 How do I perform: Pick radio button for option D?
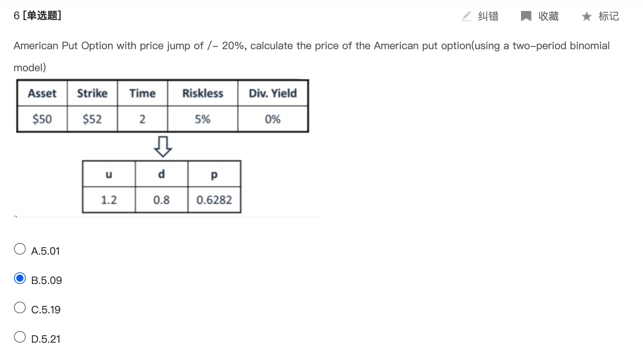[20, 337]
